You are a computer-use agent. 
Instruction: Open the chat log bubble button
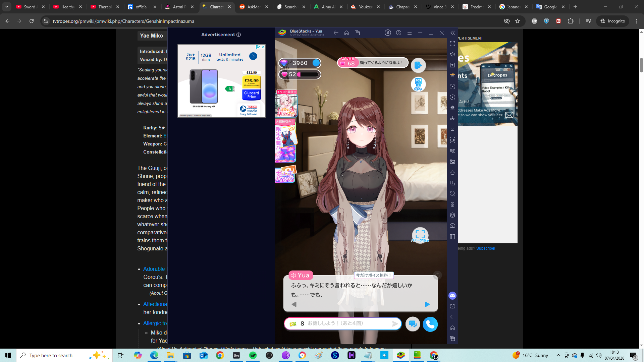(x=413, y=324)
